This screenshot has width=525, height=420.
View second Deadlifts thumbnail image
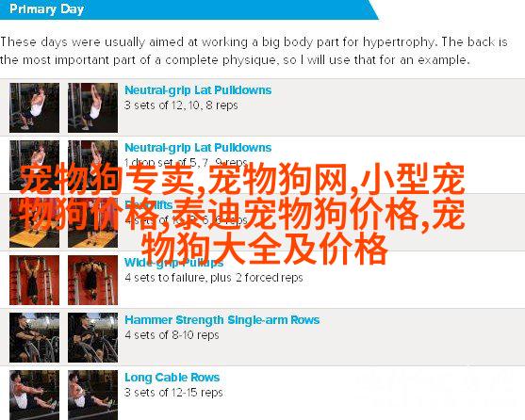(92, 222)
